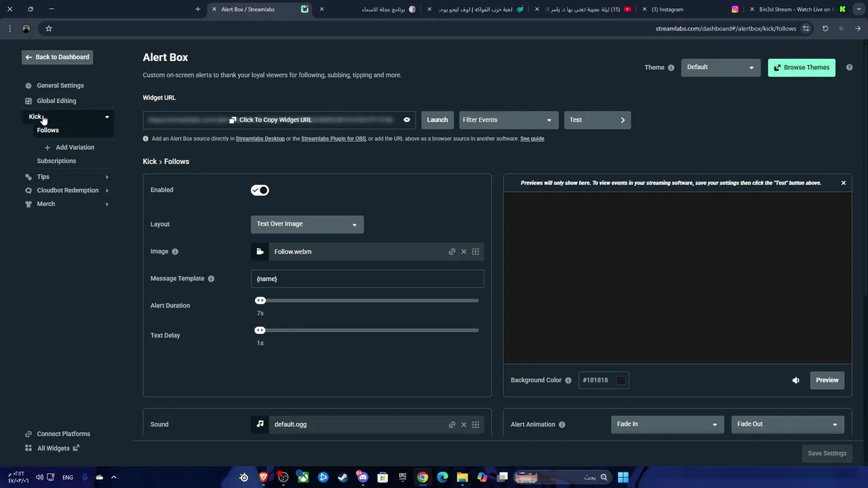Click the Save Settings button
The width and height of the screenshot is (868, 488).
(827, 453)
